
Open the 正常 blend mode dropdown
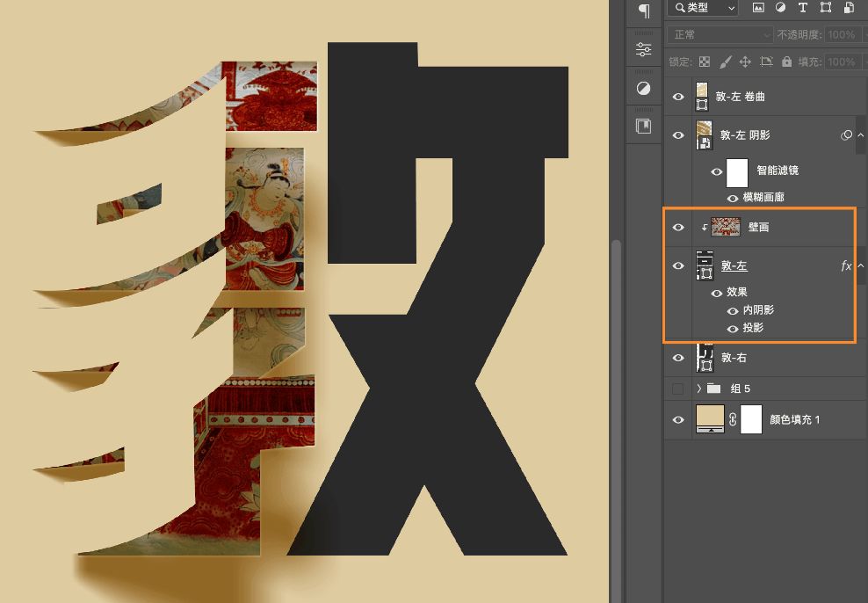click(x=720, y=34)
